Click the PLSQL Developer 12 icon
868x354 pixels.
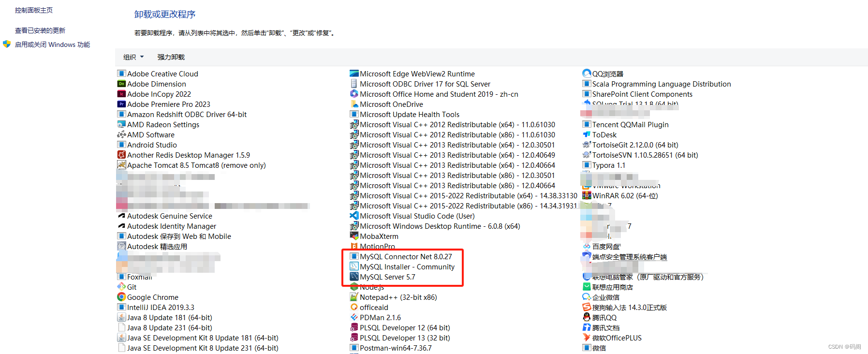354,327
